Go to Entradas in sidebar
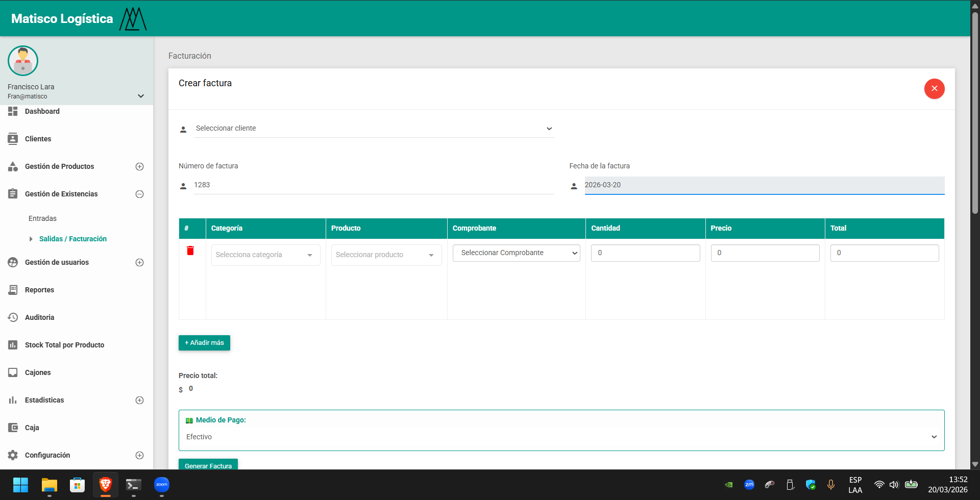 [42, 218]
